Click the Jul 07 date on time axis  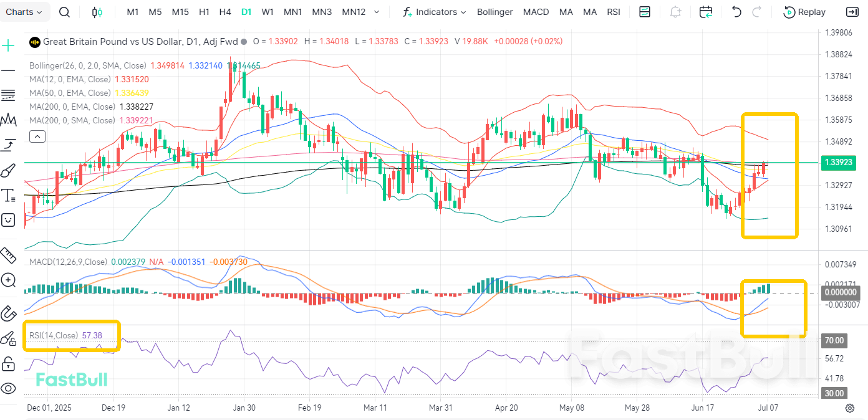768,408
